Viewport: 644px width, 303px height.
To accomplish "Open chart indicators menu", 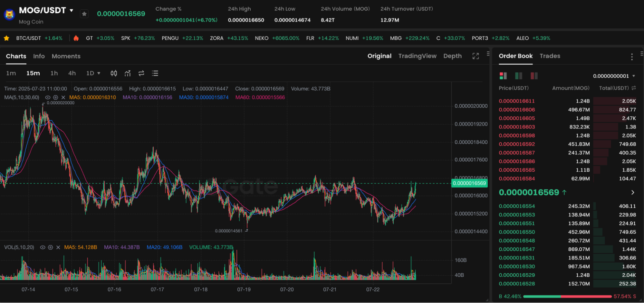I will pyautogui.click(x=128, y=73).
